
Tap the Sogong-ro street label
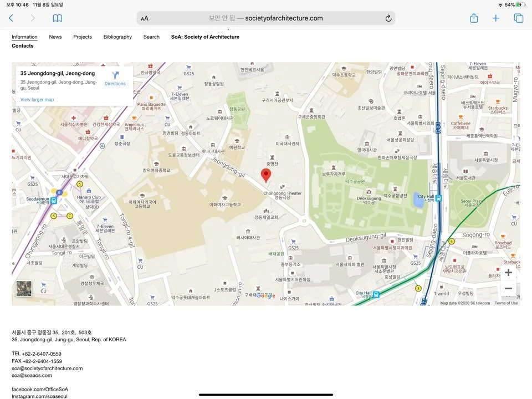point(475,235)
